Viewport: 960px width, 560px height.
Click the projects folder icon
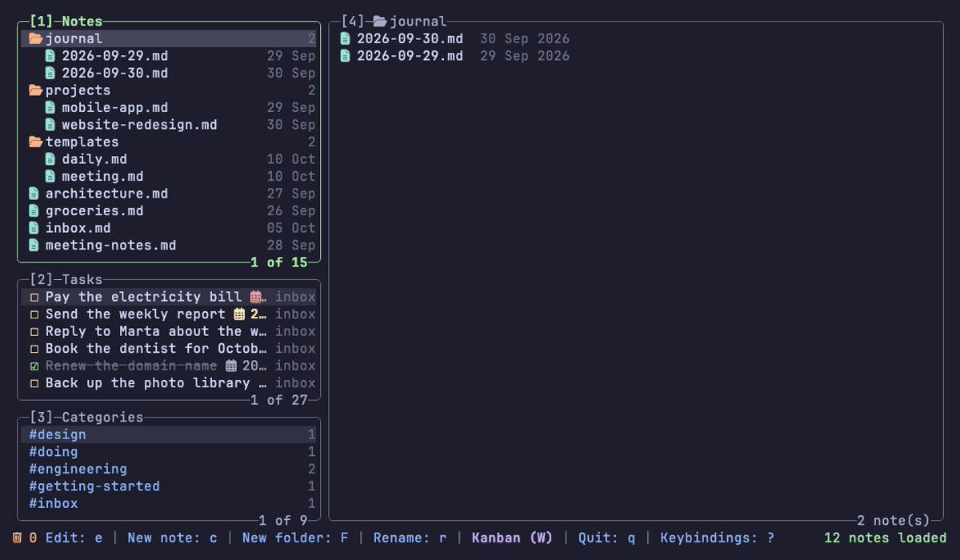pos(35,90)
